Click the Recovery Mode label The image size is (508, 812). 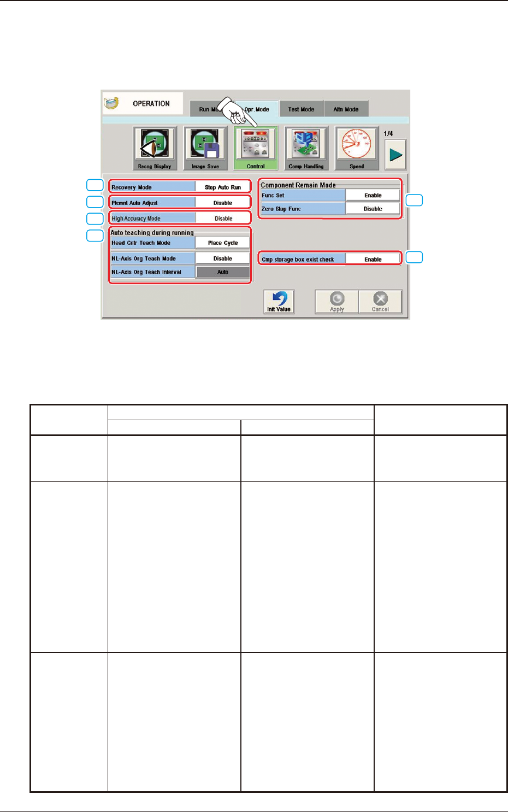click(x=153, y=187)
